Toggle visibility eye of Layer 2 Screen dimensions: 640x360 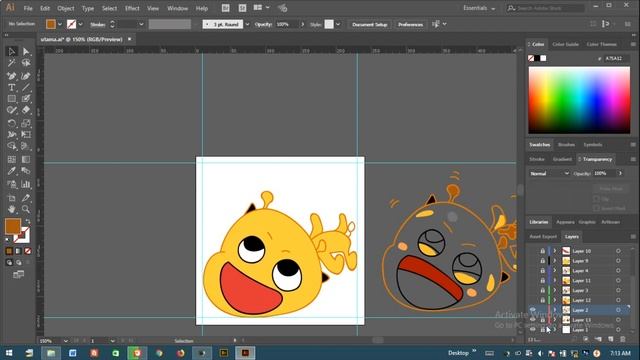[x=532, y=310]
